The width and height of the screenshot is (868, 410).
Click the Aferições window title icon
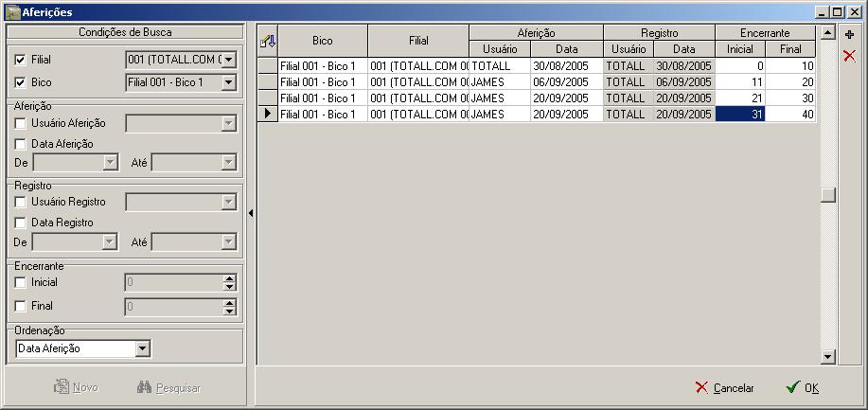pos(12,11)
